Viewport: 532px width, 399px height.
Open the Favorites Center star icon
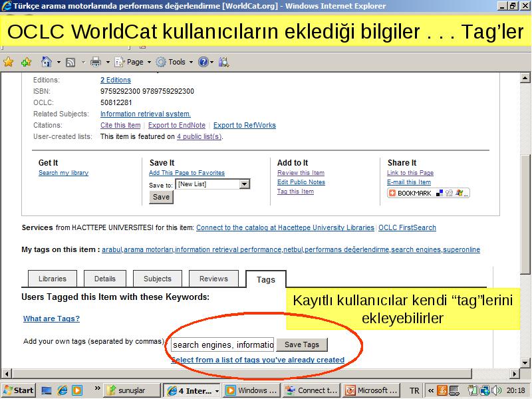click(x=9, y=62)
